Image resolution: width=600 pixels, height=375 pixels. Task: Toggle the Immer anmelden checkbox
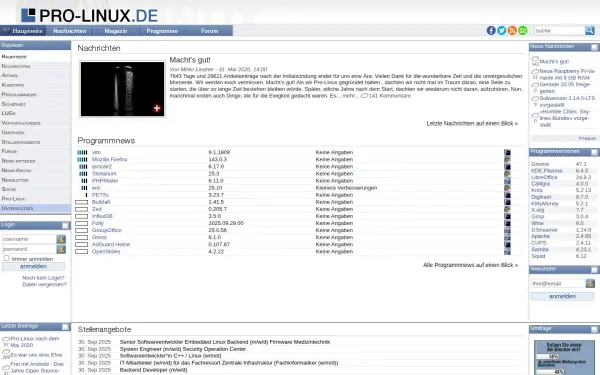pyautogui.click(x=6, y=258)
